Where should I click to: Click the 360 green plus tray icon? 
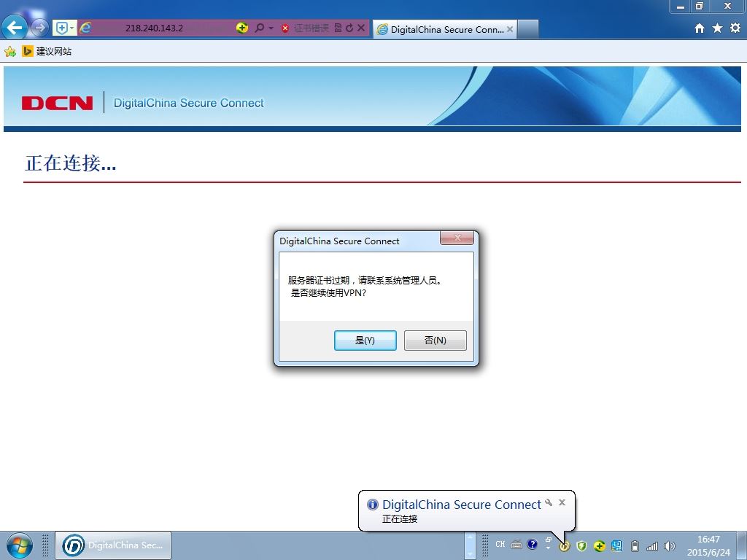[x=600, y=546]
